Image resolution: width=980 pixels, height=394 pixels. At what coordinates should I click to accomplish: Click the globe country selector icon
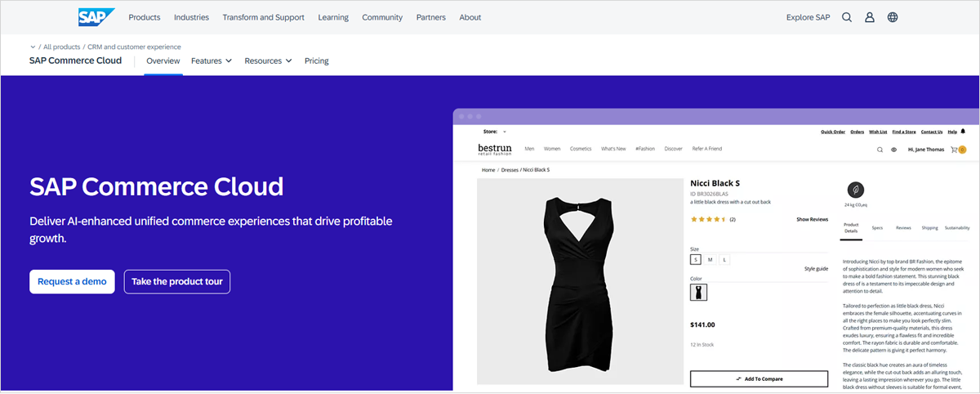(893, 17)
